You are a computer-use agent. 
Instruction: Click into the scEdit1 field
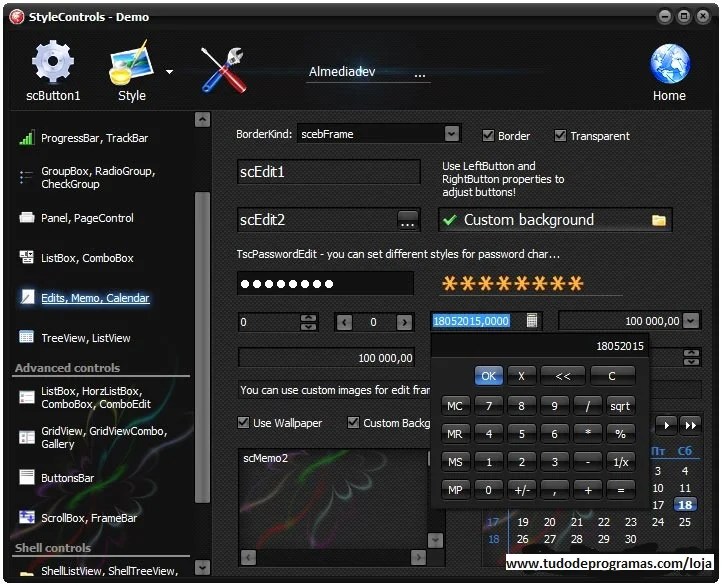[x=329, y=172]
